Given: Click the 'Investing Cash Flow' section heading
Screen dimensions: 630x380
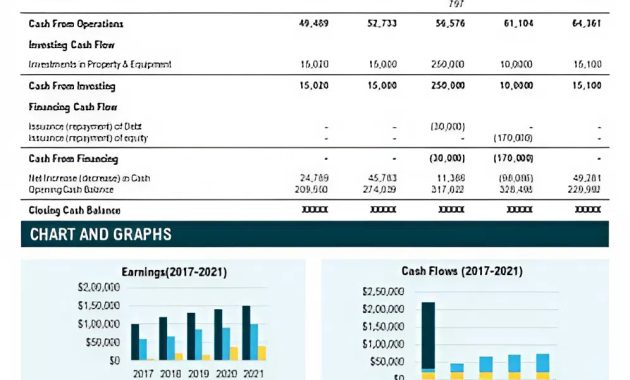Looking at the screenshot, I should coord(72,45).
